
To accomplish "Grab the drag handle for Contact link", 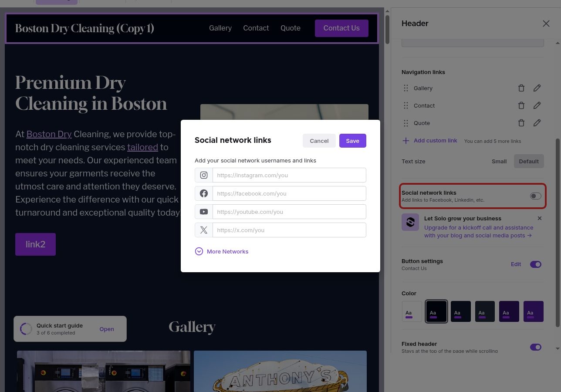I will [406, 105].
